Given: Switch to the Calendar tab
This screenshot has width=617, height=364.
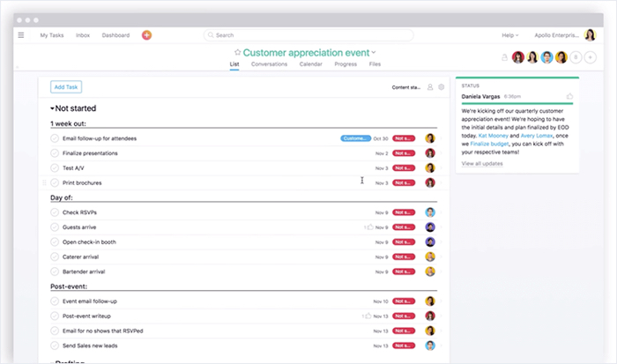Looking at the screenshot, I should tap(310, 64).
